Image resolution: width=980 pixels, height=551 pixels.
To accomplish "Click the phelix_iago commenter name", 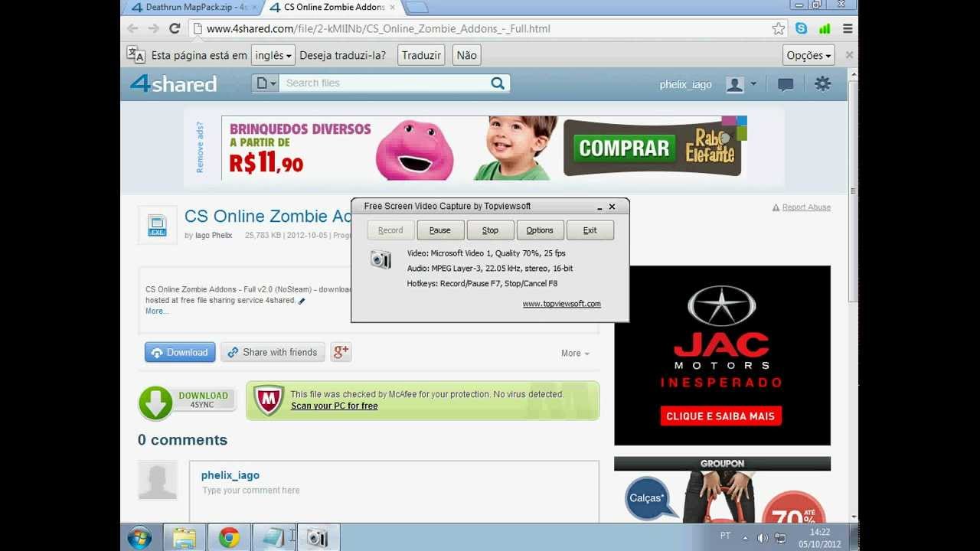I will (230, 475).
